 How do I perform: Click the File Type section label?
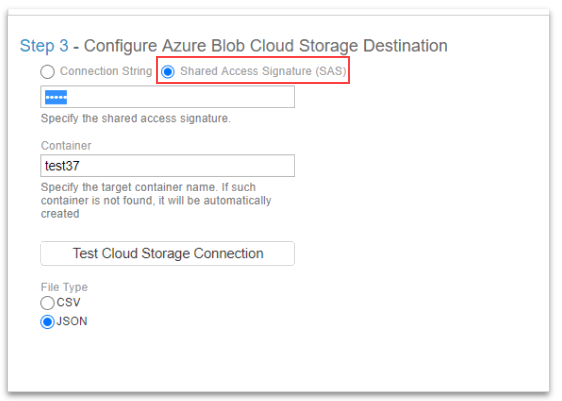pos(64,287)
